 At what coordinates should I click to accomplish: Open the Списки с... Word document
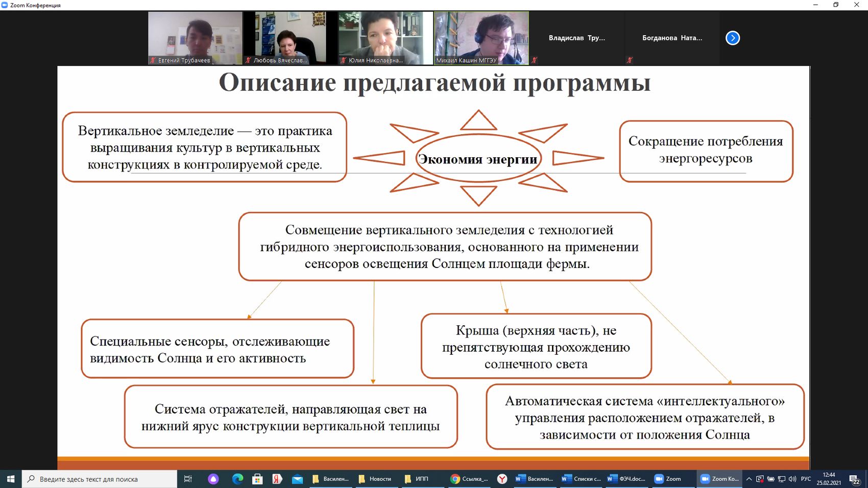581,479
